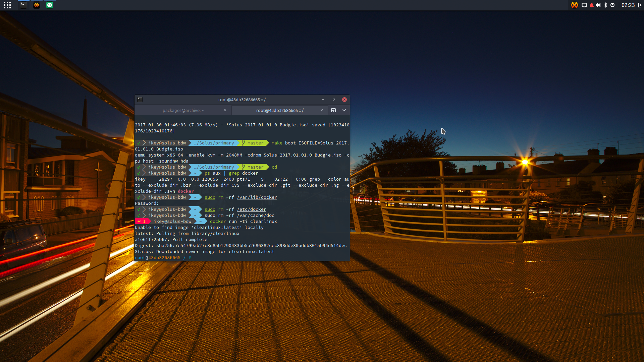Expand the tab list chevron in the terminal

pyautogui.click(x=344, y=110)
